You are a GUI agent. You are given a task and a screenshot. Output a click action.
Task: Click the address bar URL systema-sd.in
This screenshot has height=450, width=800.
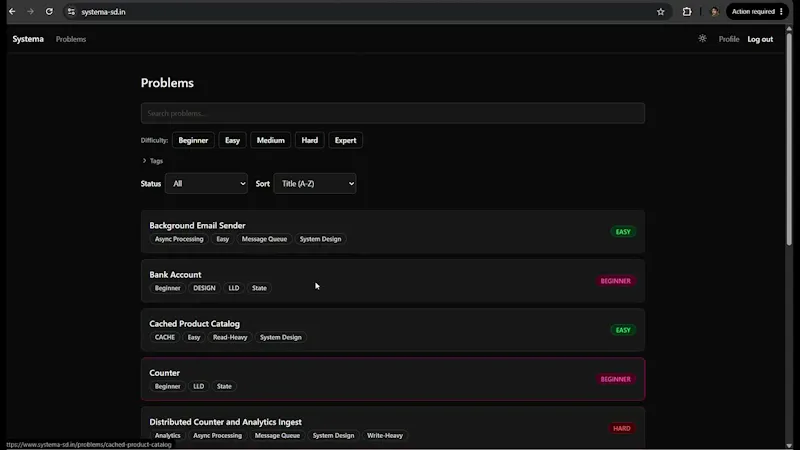click(103, 12)
